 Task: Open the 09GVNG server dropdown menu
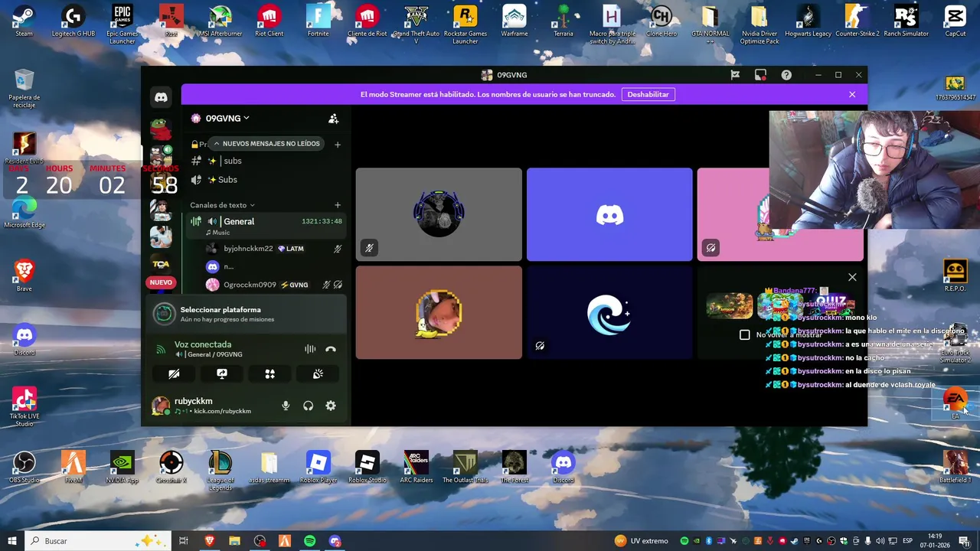point(227,118)
